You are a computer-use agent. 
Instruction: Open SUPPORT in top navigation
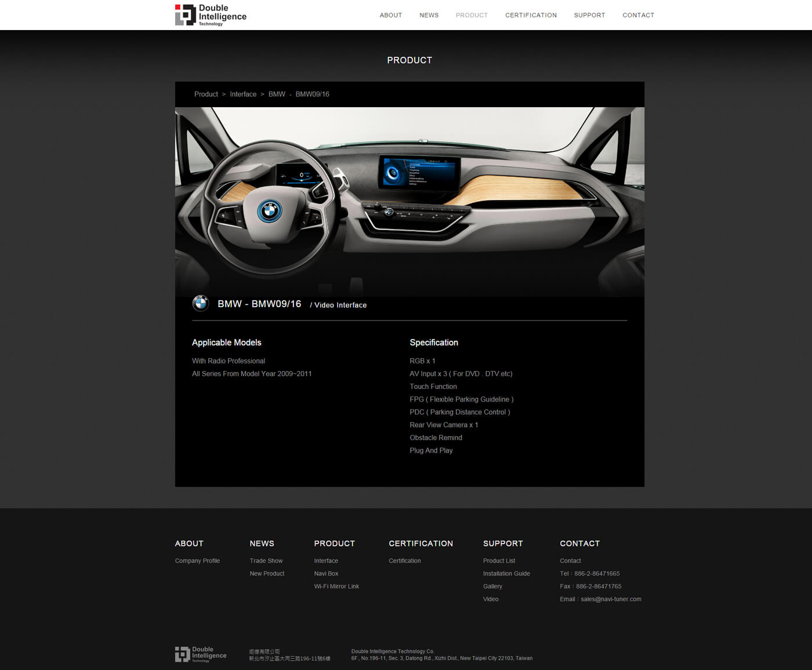(589, 15)
